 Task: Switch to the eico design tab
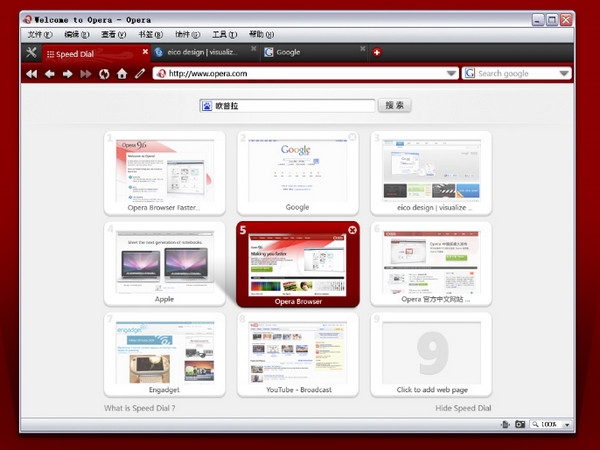[x=203, y=52]
